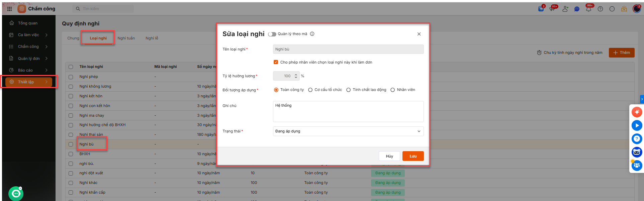Toggle the Quản lý theo mã switch

pyautogui.click(x=272, y=34)
